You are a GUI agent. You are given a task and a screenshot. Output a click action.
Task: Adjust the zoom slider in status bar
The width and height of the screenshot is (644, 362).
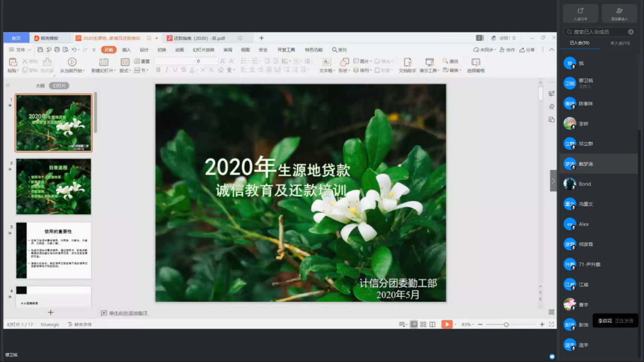pos(506,325)
